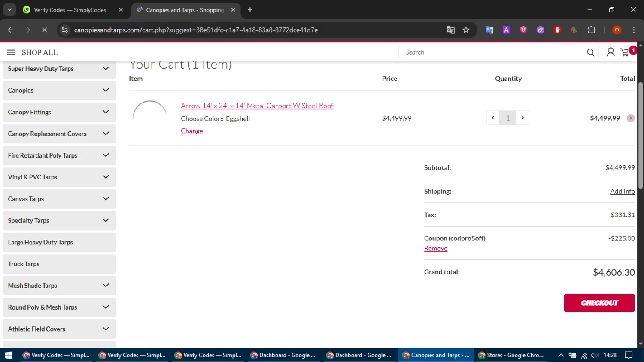Show hidden system tray icons

tap(561, 355)
